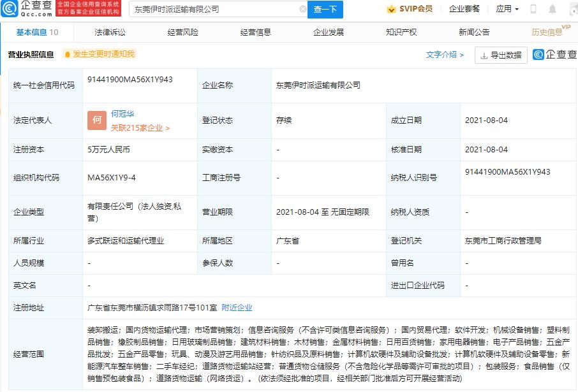Click the SVIP会员 crown icon in header
The width and height of the screenshot is (578, 392).
391,9
